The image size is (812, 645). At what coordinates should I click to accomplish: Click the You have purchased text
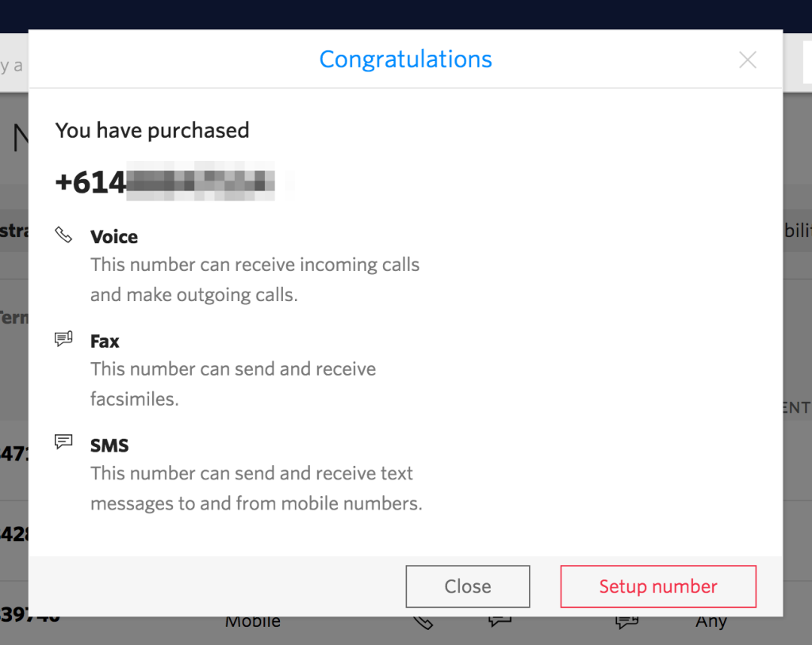pyautogui.click(x=151, y=130)
